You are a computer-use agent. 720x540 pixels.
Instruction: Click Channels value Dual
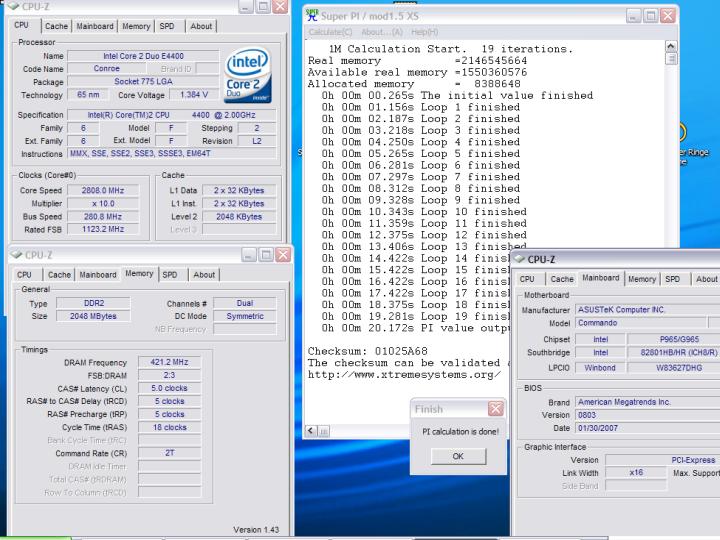(x=245, y=303)
